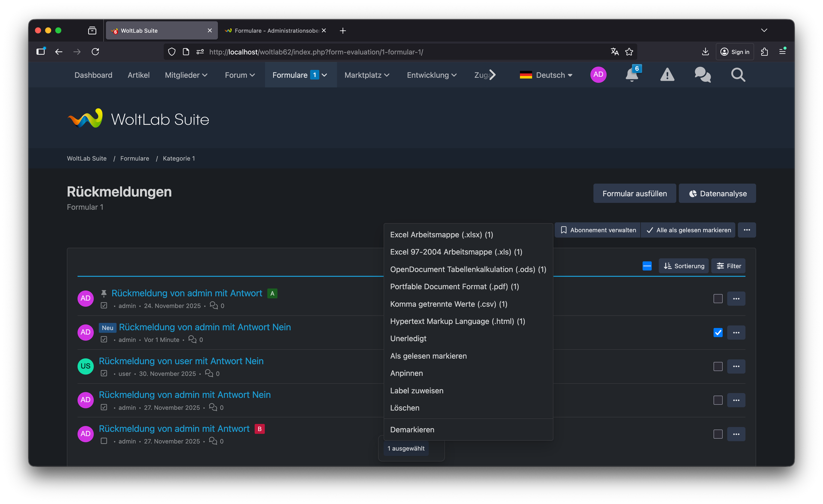This screenshot has width=823, height=504.
Task: Open search via magnifier icon
Action: [738, 75]
